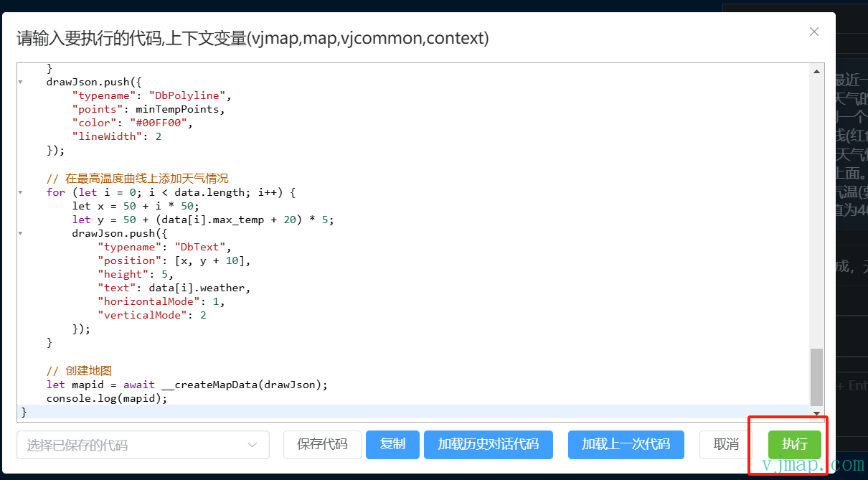This screenshot has width=868, height=480.
Task: Collapse the for loop code block
Action: (x=21, y=192)
